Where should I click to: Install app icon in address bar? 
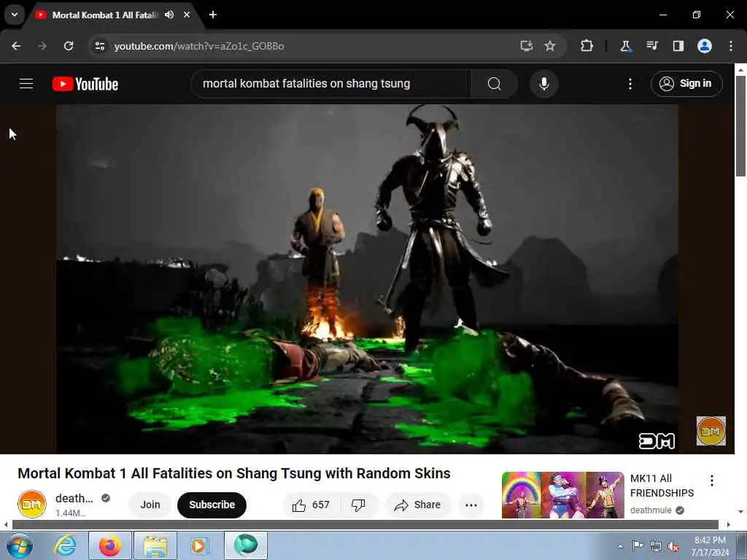point(526,46)
